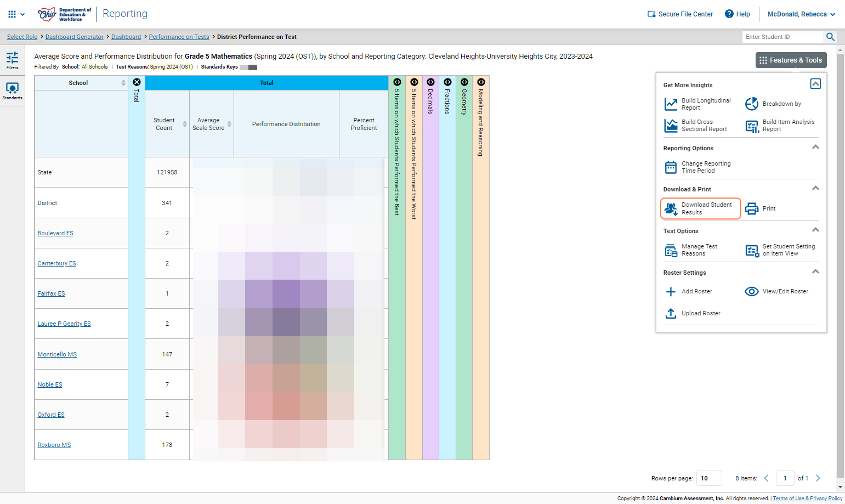Click the page number field
The image size is (845, 504).
click(785, 478)
